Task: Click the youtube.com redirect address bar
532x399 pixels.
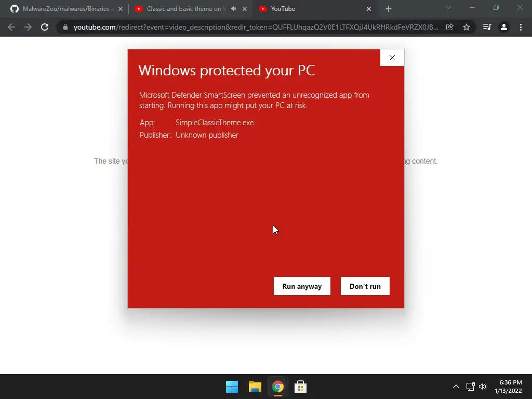Action: [x=256, y=27]
